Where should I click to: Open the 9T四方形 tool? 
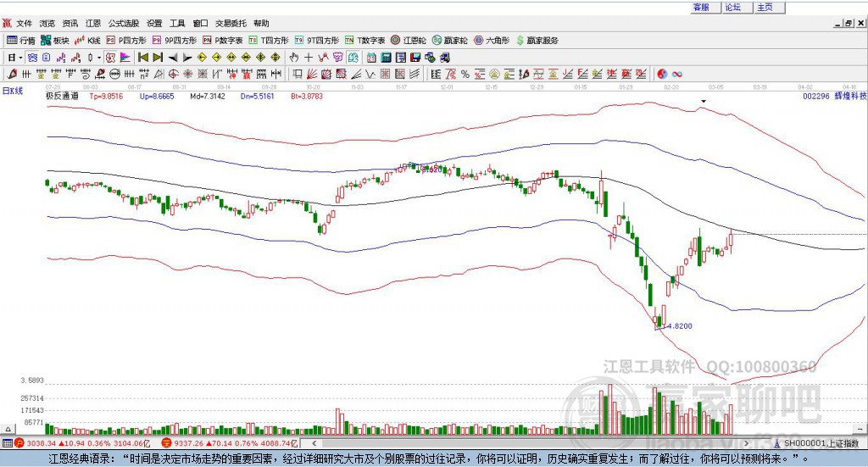(317, 41)
